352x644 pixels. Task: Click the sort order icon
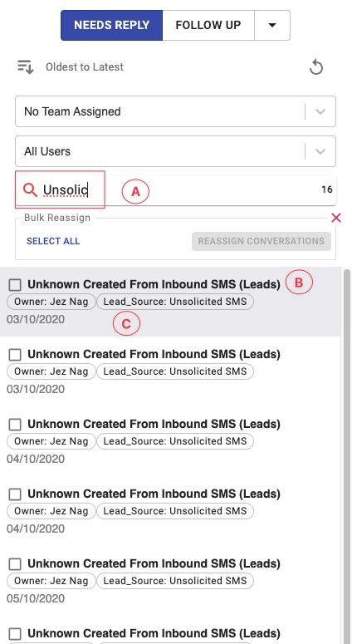[x=26, y=66]
